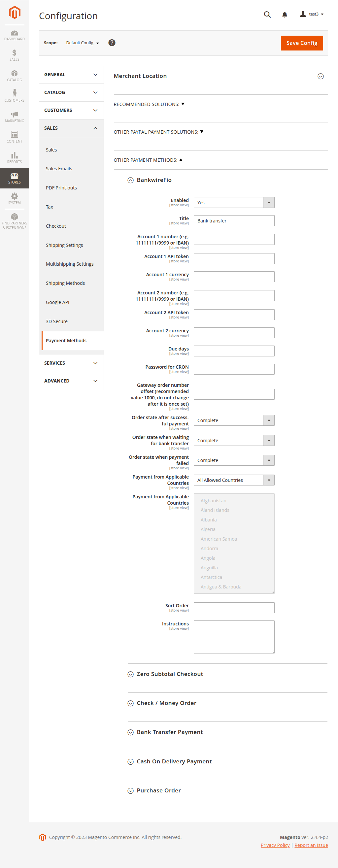Viewport: 338px width, 868px height.
Task: Click the Save Config button
Action: click(x=302, y=43)
